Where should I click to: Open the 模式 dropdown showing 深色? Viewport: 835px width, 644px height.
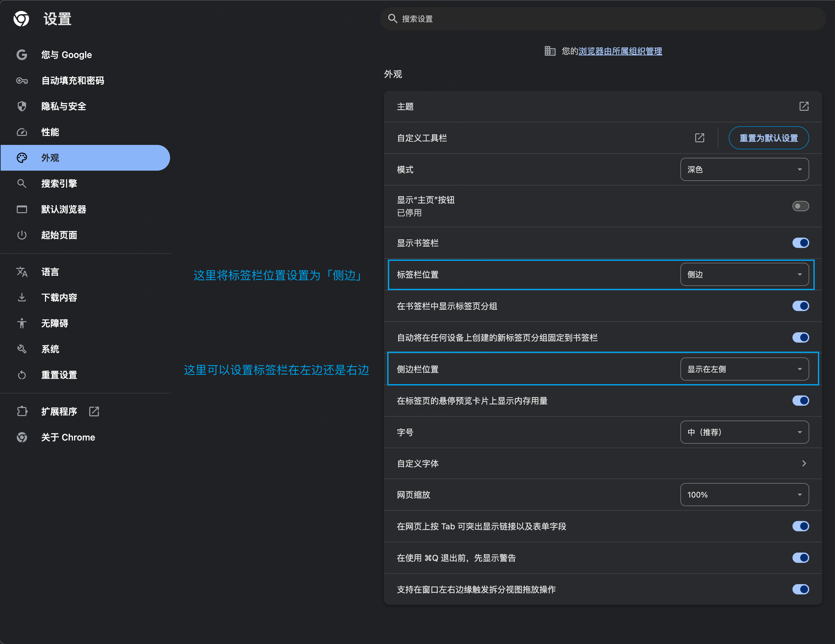pyautogui.click(x=744, y=169)
